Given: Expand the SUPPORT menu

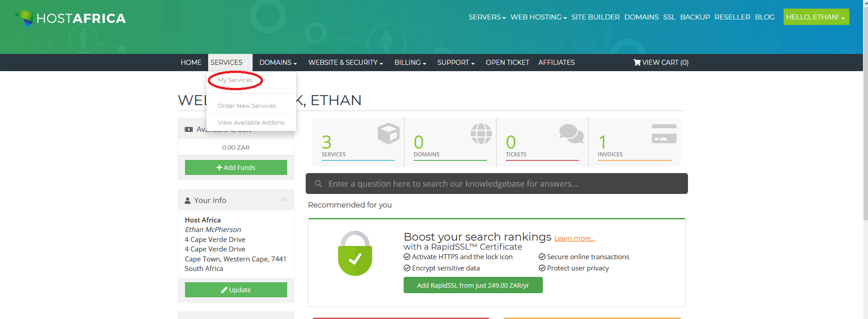Looking at the screenshot, I should pos(456,63).
